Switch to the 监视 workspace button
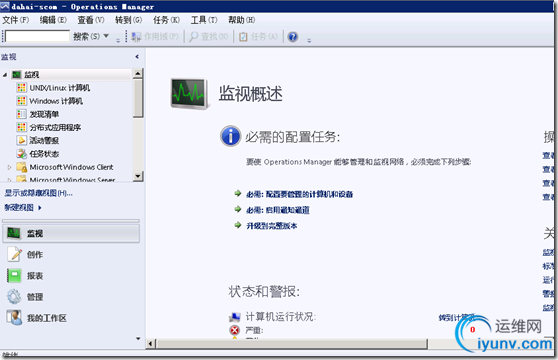 pos(71,233)
